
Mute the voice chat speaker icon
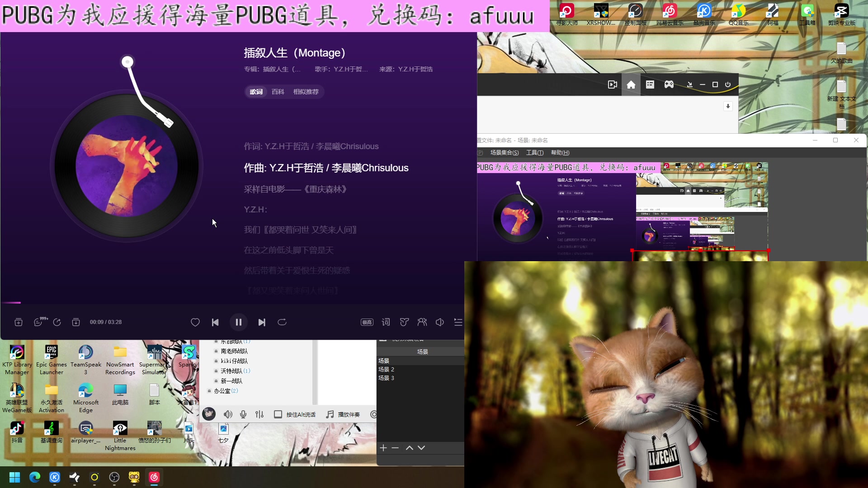coord(228,414)
